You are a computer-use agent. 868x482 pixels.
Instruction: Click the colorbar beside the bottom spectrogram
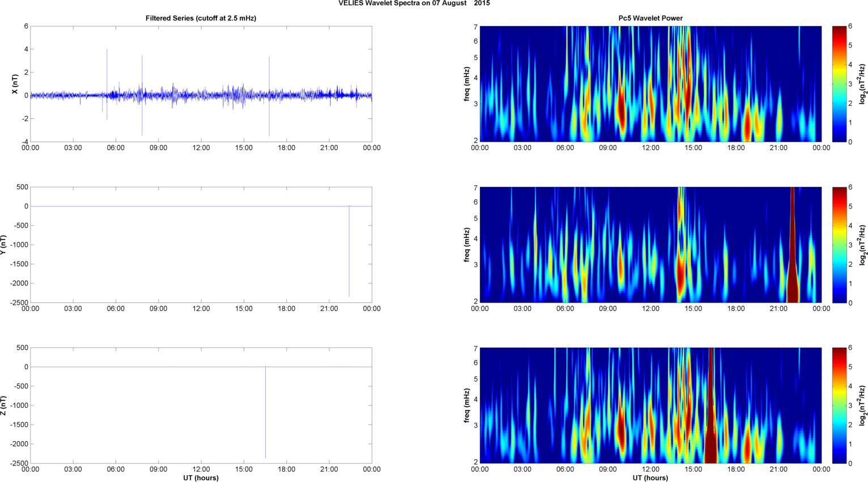pos(839,406)
